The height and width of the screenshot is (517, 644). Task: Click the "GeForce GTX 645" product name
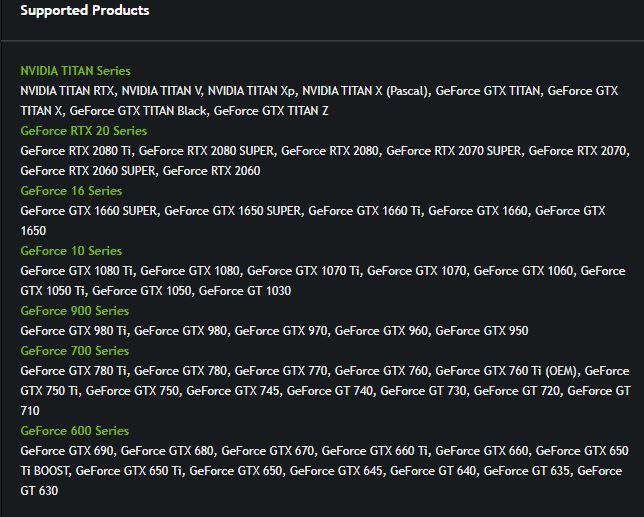coord(336,471)
